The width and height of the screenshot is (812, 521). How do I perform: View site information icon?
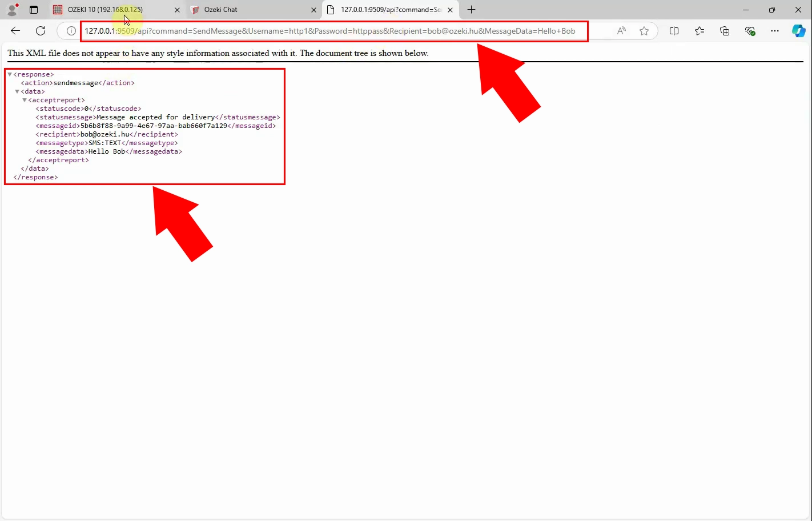point(71,31)
